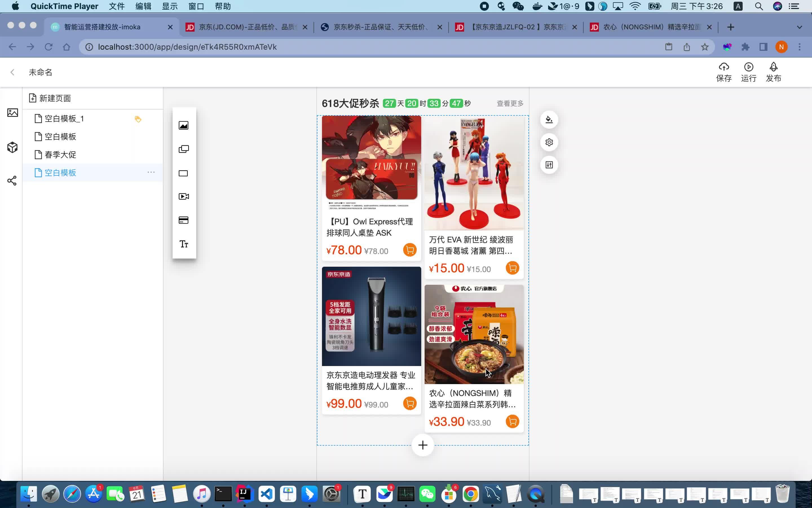Close the 智能运营搭建投放-imoka tab
Viewport: 812px width, 508px height.
[170, 27]
